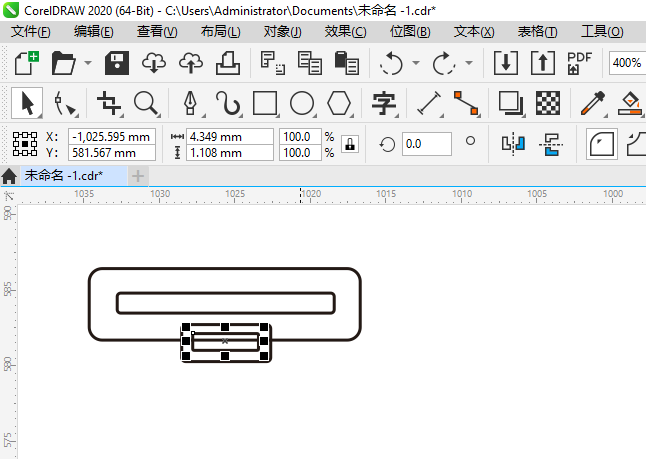The width and height of the screenshot is (646, 459).
Task: Click the Redo arrow
Action: point(444,63)
